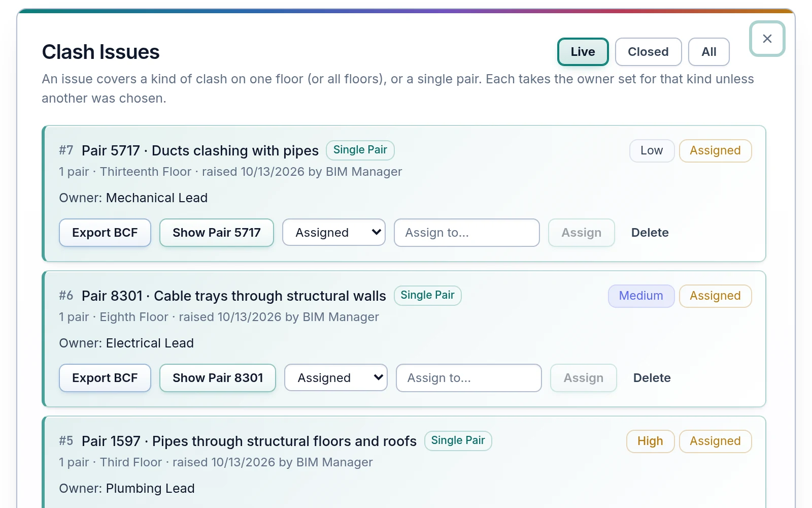The height and width of the screenshot is (508, 812).
Task: Click Low priority badge on issue #7
Action: tap(652, 151)
